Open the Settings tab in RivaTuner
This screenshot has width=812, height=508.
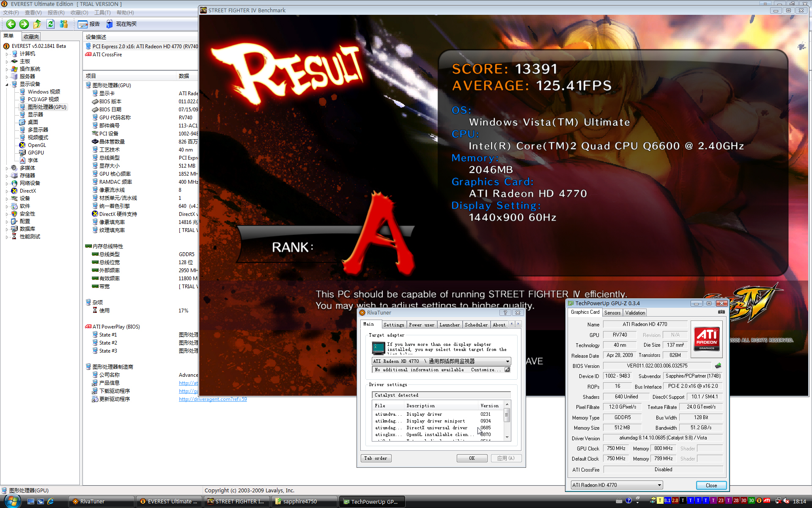click(x=394, y=325)
